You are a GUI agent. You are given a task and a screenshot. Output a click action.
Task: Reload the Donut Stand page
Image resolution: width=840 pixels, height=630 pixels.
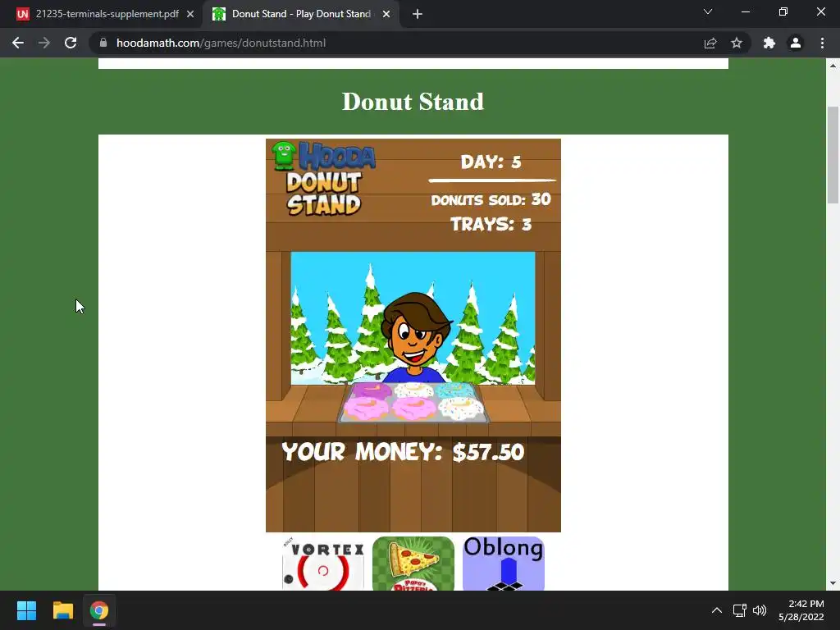pos(71,43)
